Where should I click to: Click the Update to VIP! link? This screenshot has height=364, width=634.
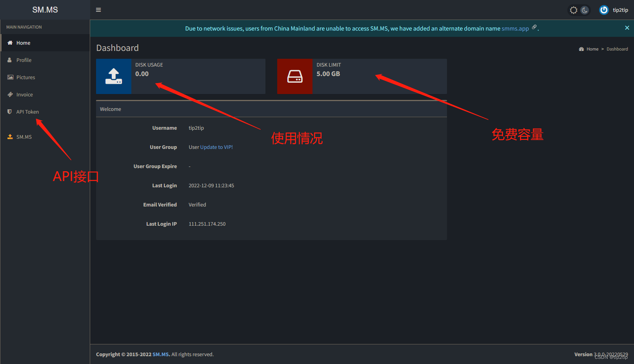(216, 147)
